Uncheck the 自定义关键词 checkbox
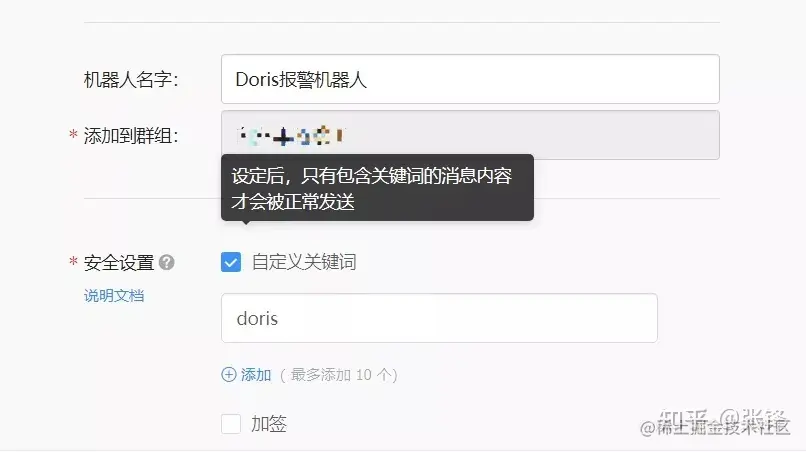This screenshot has height=452, width=806. pos(231,262)
